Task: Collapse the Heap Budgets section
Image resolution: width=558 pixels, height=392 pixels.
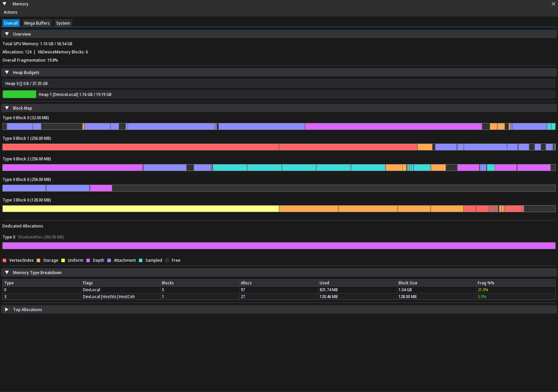Action: (x=7, y=72)
